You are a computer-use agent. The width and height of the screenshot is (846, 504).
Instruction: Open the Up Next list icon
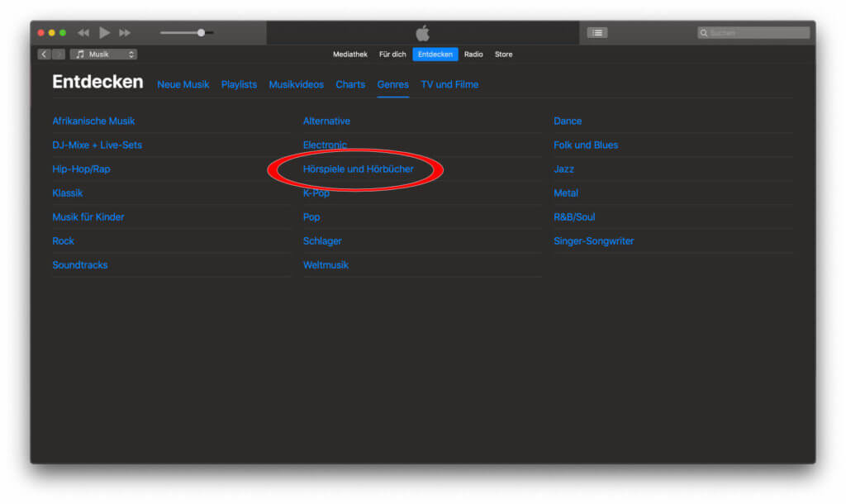596,33
